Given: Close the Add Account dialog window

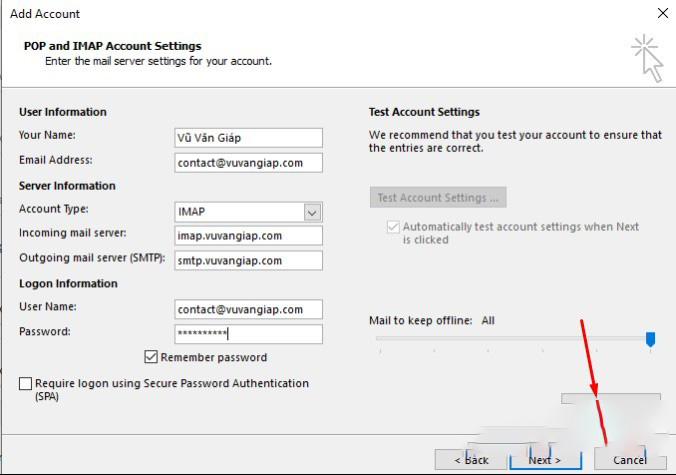Looking at the screenshot, I should pyautogui.click(x=662, y=14).
